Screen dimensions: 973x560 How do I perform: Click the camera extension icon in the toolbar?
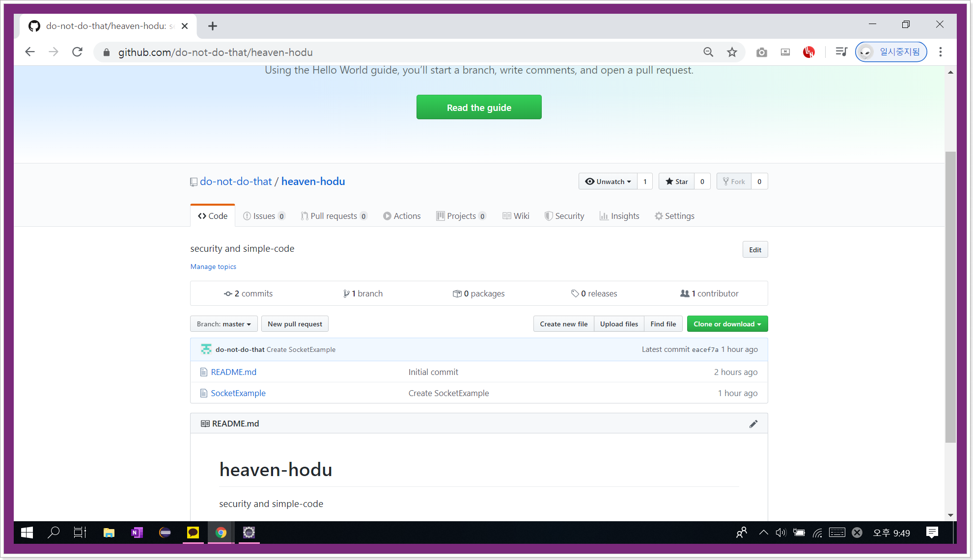click(x=761, y=52)
